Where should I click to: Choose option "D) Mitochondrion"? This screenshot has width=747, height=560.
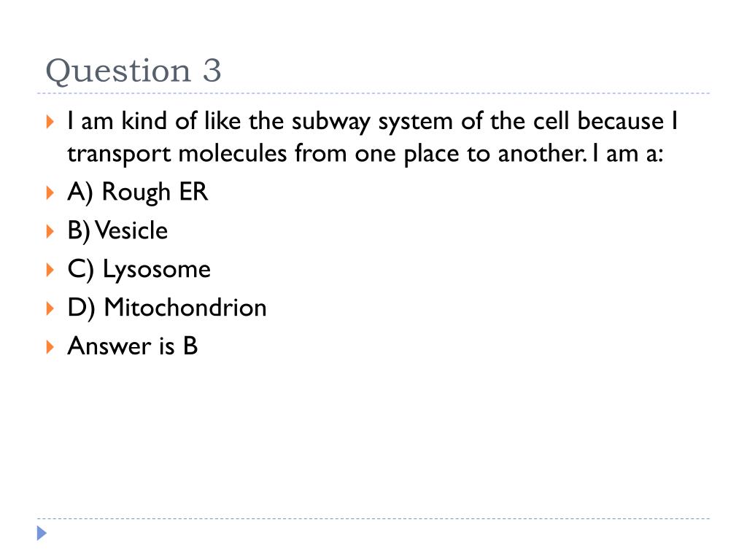point(167,308)
